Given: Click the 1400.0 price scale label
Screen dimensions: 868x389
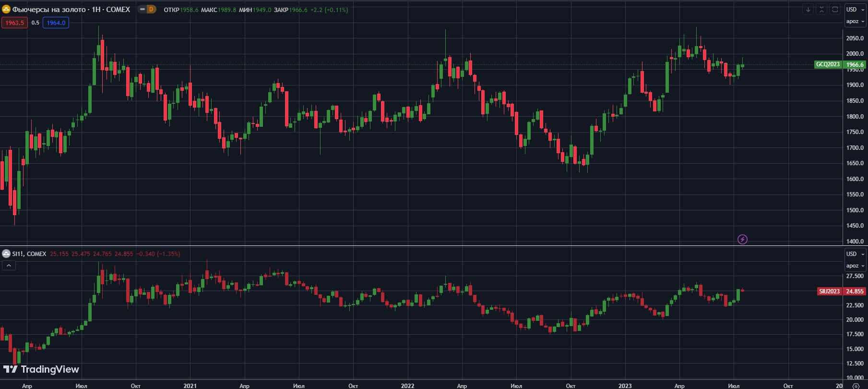Looking at the screenshot, I should (x=855, y=242).
